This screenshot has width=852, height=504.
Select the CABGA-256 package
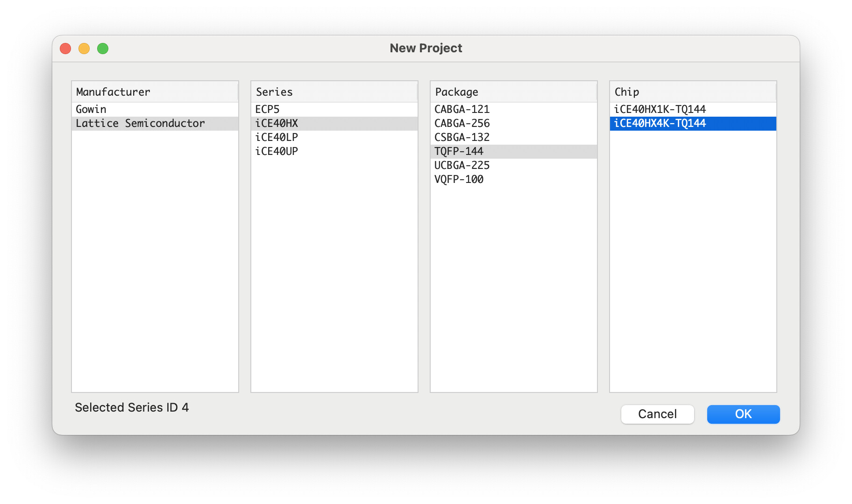(x=514, y=123)
